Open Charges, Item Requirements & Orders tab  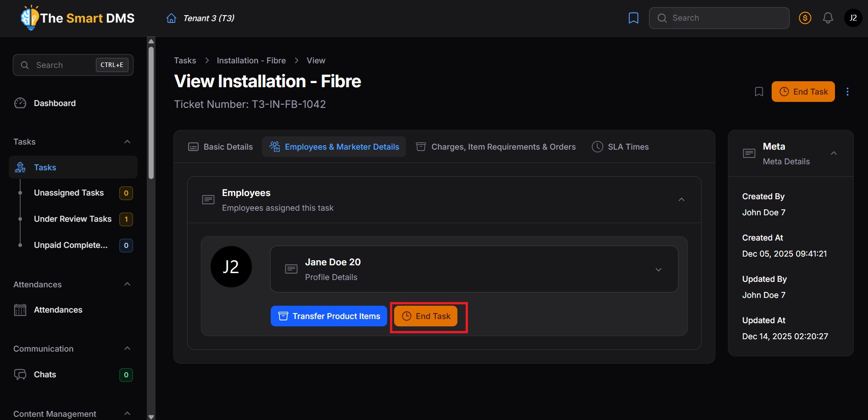point(495,147)
